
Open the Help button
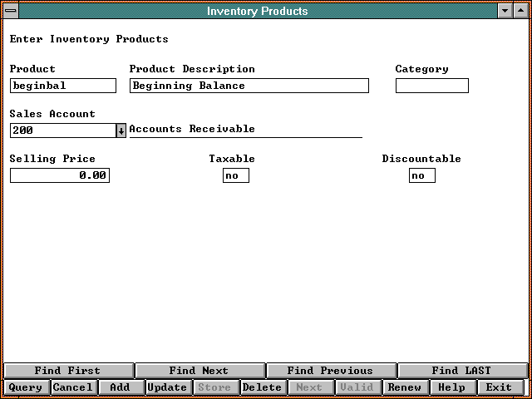click(x=451, y=387)
